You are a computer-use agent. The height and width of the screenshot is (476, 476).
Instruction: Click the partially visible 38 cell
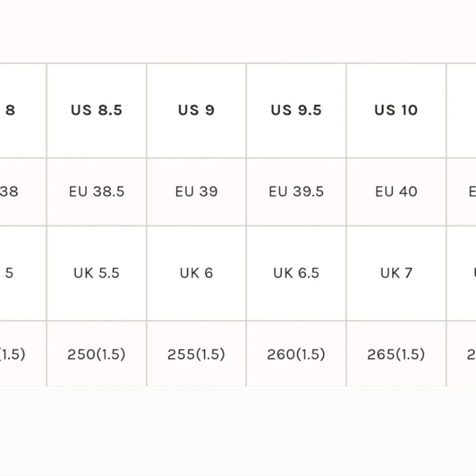(23, 192)
